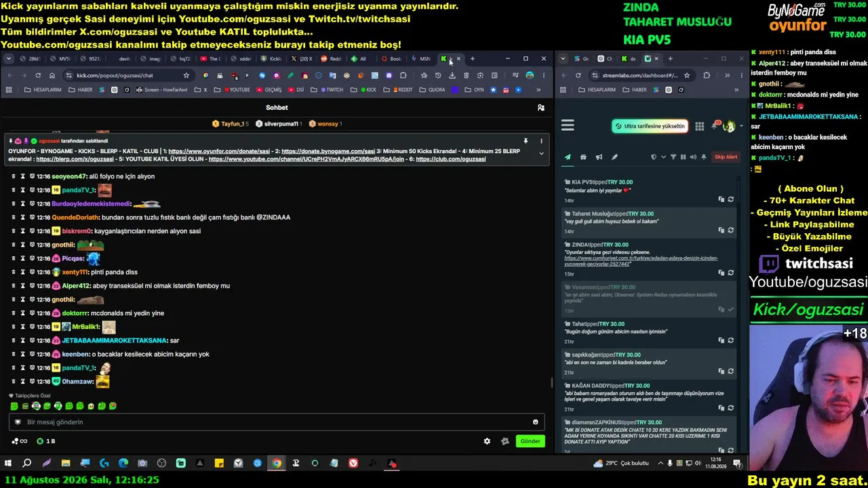Replay the ZINDA tip alert
Screen dimensions: 868x488
(x=730, y=272)
